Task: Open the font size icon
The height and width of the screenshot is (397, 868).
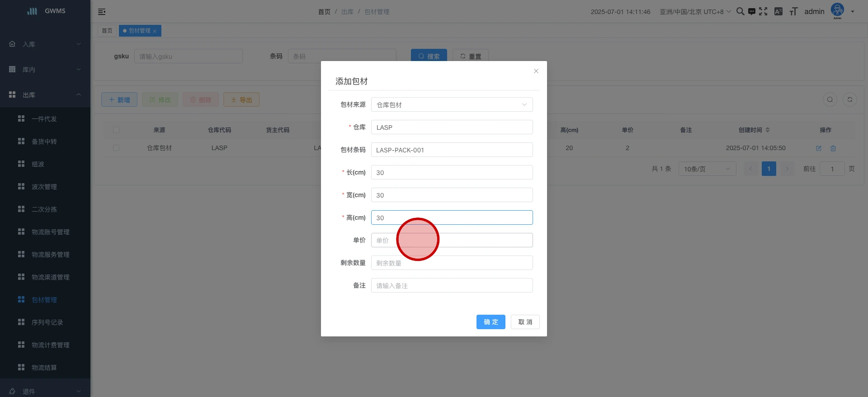Action: (x=793, y=11)
